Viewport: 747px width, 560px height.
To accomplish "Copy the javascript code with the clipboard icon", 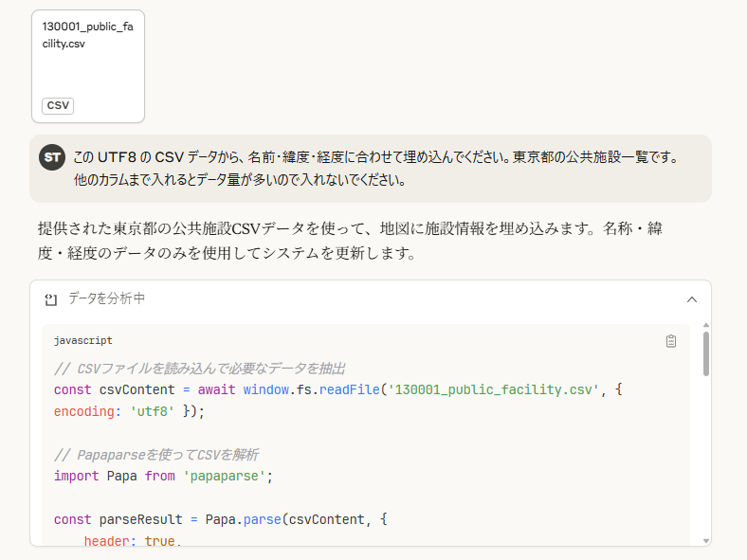I will pyautogui.click(x=671, y=341).
